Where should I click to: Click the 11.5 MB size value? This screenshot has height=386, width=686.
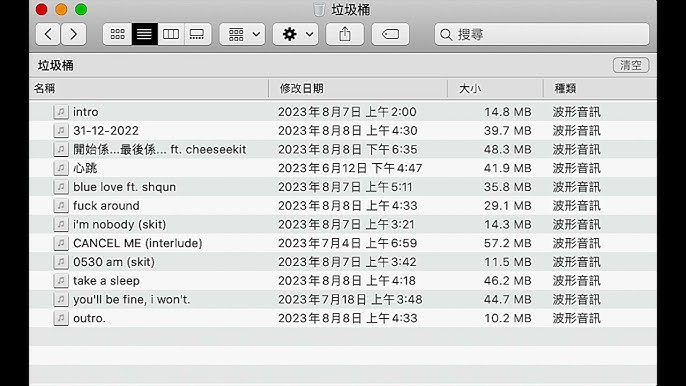point(508,262)
